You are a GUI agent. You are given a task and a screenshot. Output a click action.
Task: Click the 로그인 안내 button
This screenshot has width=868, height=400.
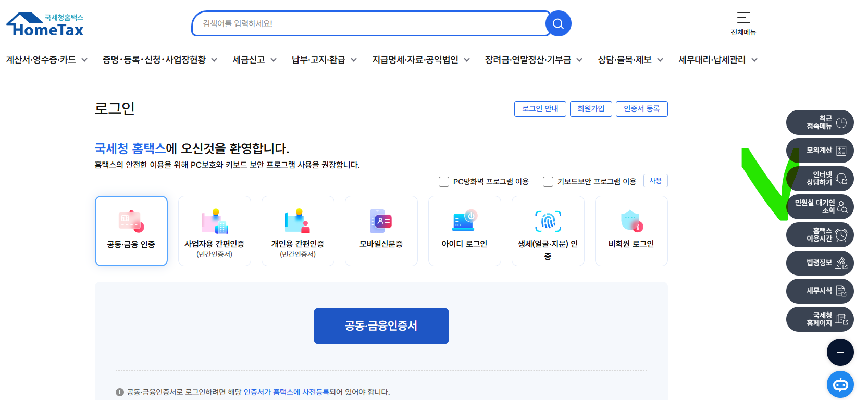click(x=540, y=109)
